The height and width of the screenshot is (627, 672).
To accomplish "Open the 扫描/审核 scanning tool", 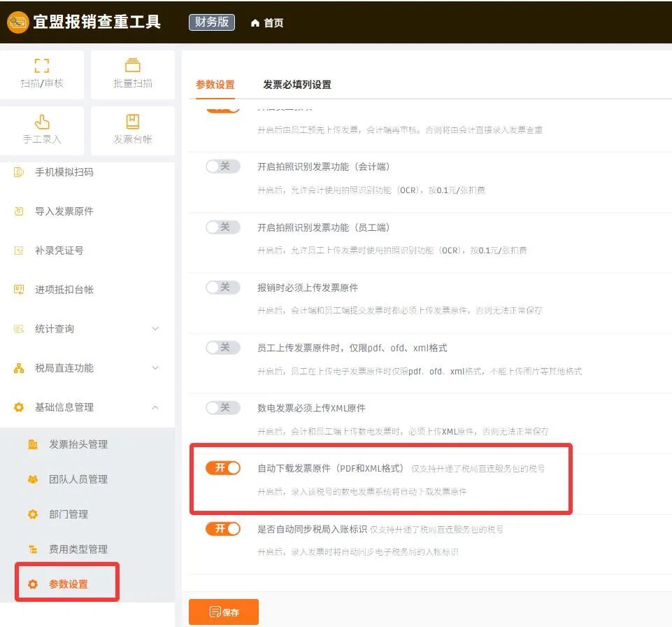I will [x=42, y=74].
